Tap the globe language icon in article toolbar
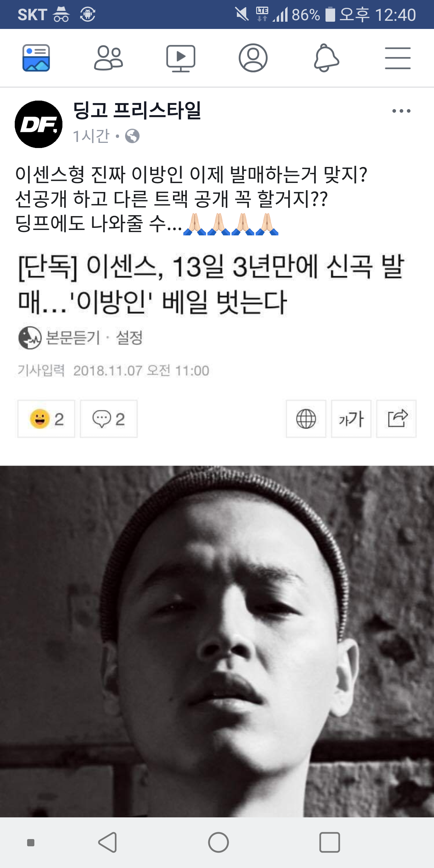The image size is (434, 868). click(306, 419)
